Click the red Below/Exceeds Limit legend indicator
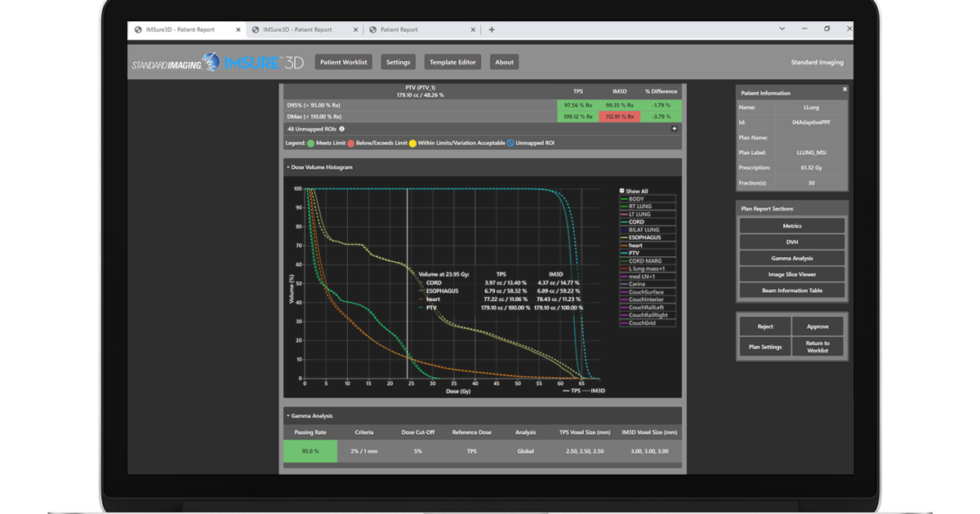Image resolution: width=980 pixels, height=514 pixels. (350, 144)
